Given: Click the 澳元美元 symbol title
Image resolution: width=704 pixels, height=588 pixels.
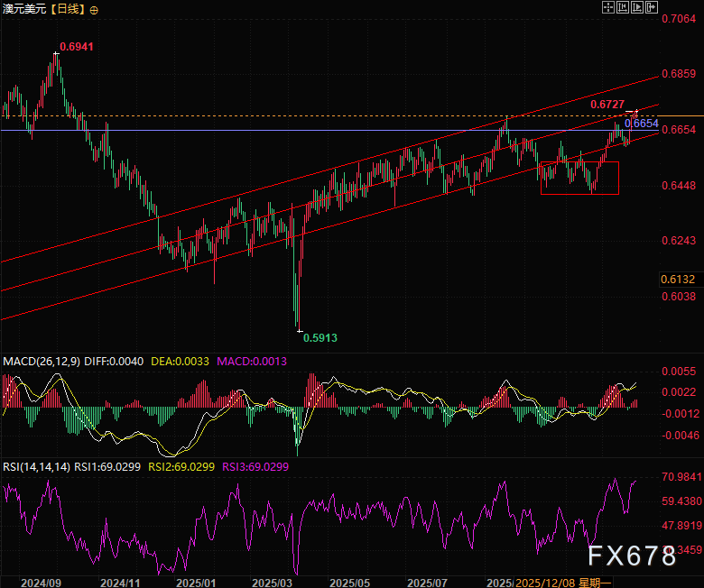Looking at the screenshot, I should (24, 9).
